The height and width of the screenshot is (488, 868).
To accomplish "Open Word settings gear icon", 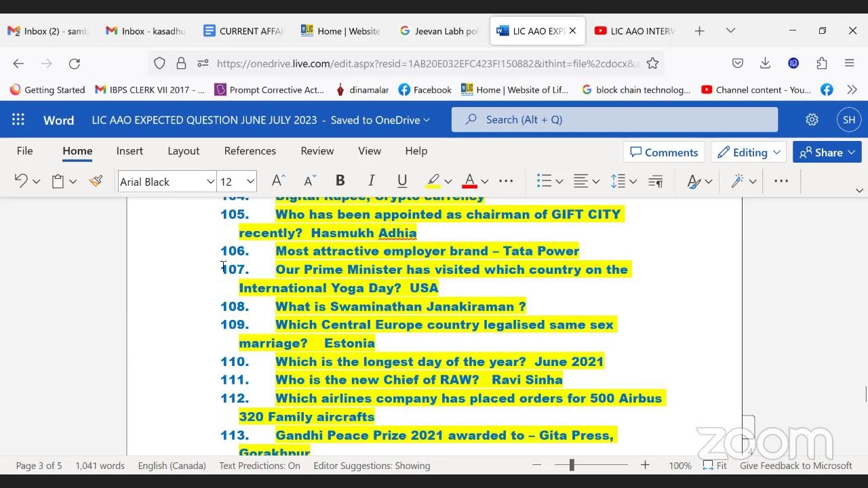I will [x=812, y=120].
